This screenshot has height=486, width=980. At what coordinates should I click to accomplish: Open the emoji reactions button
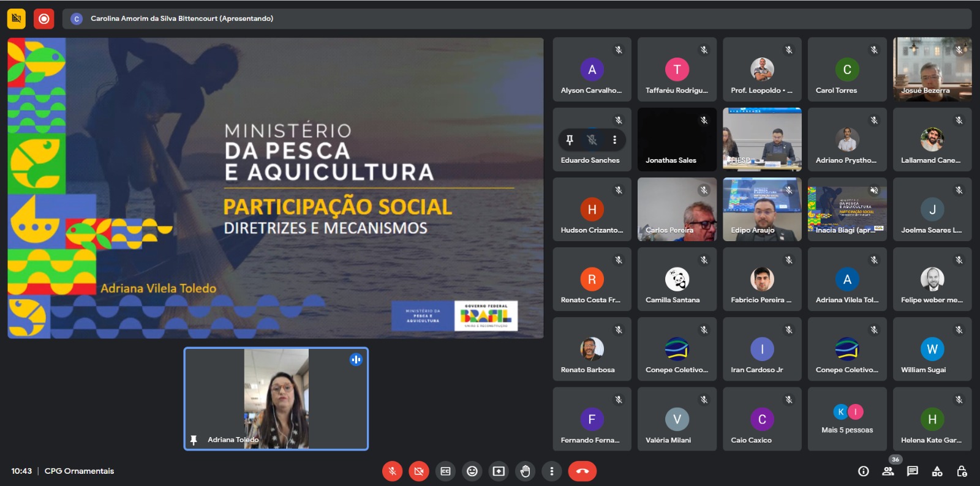point(472,471)
